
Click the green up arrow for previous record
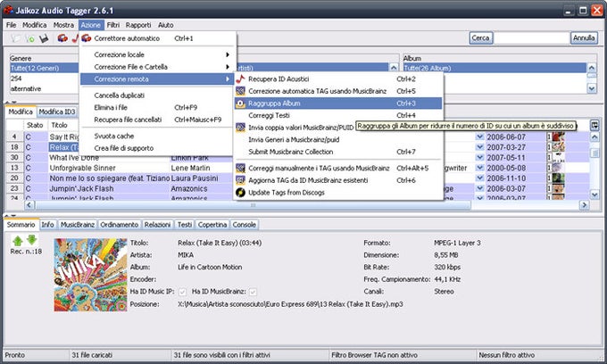point(19,239)
